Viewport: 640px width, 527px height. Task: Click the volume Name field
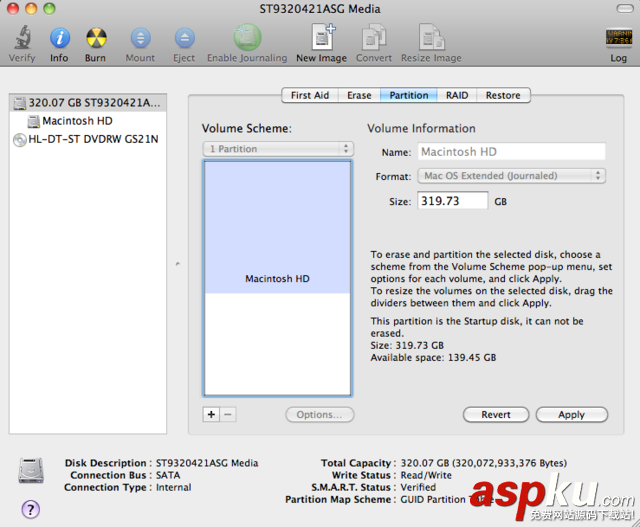(511, 152)
